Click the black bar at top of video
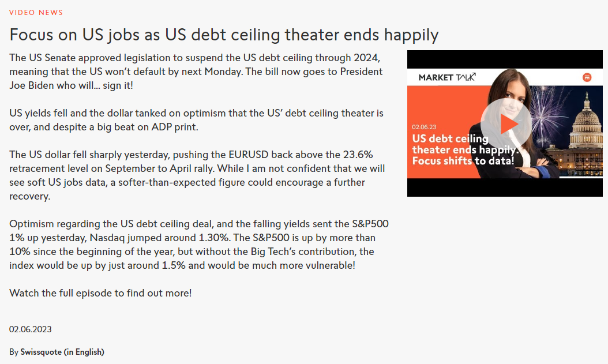This screenshot has height=364, width=608. pos(505,59)
